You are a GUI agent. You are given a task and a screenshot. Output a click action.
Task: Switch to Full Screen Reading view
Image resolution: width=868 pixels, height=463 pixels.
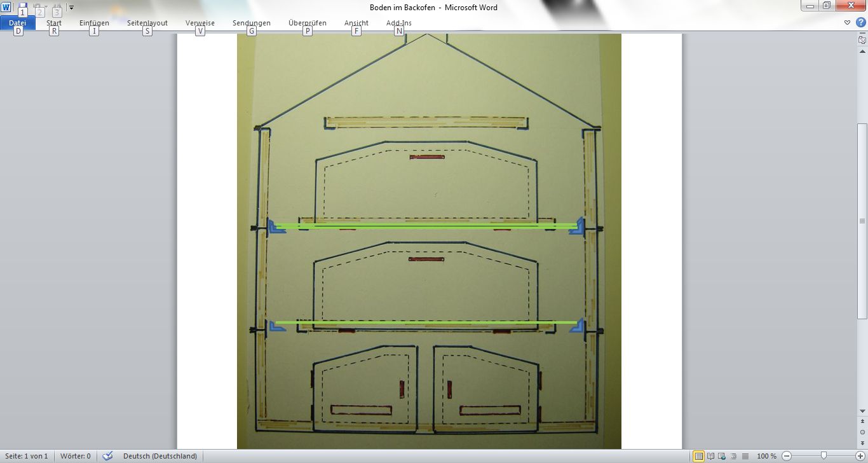[711, 456]
